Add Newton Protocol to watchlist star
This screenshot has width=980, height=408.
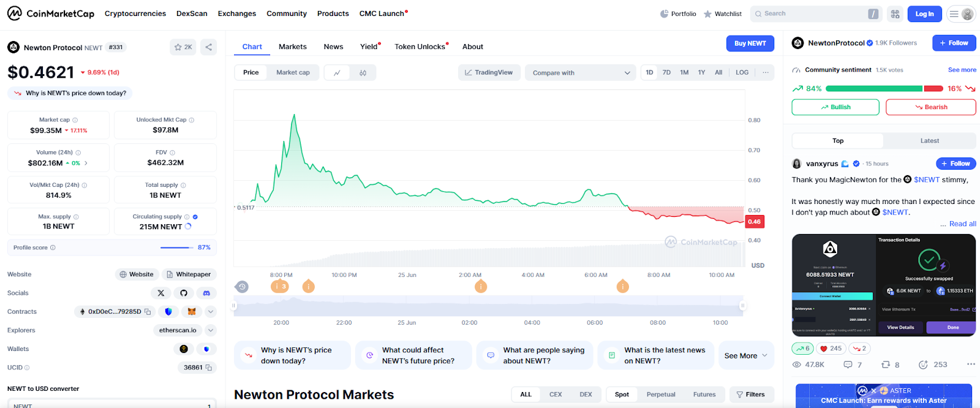click(183, 47)
